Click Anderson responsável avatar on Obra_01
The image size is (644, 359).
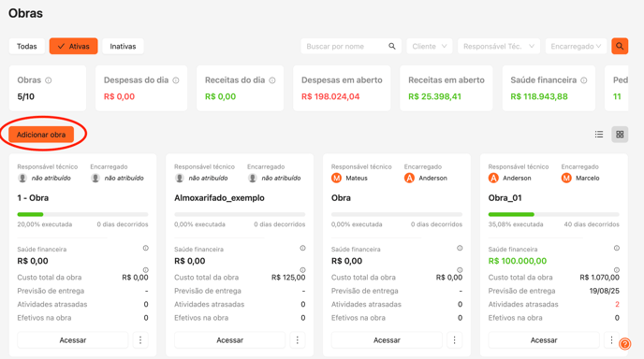point(493,178)
